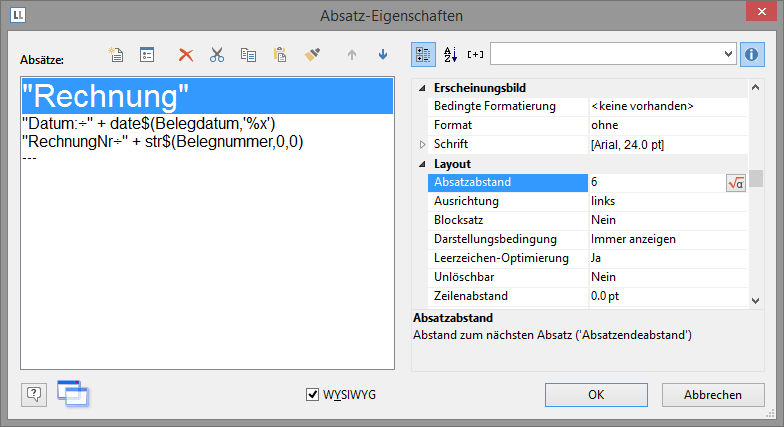Open formula editor for Absatzabstand
Screen dimensions: 784x427
[735, 183]
